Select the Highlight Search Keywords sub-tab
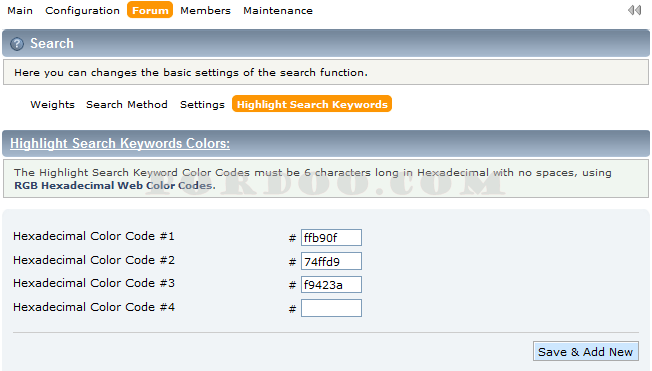652x371 pixels. 312,104
